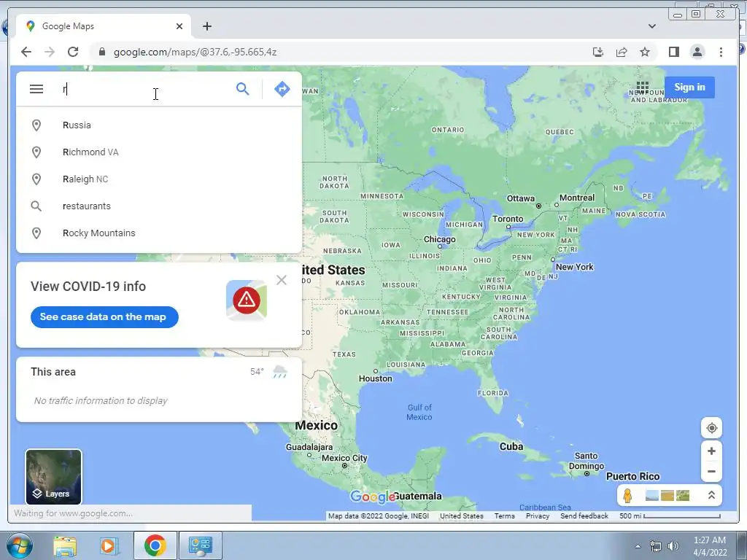Open the clock showing 1:27 AM
The height and width of the screenshot is (560, 747).
709,546
